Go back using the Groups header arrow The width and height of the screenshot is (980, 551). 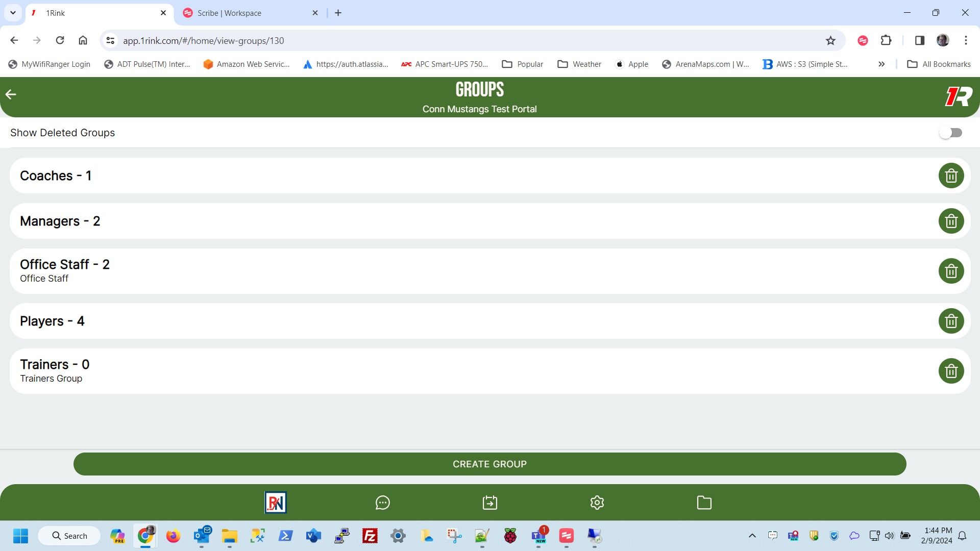coord(11,94)
